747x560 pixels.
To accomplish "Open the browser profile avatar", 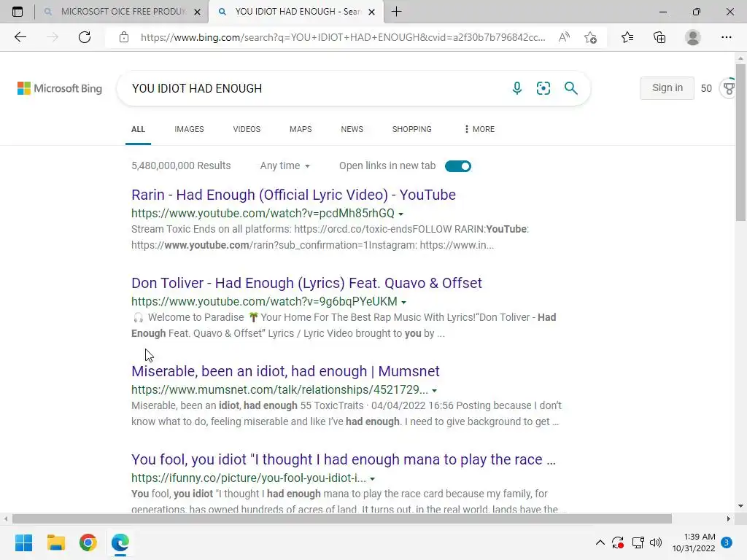I will pos(693,37).
